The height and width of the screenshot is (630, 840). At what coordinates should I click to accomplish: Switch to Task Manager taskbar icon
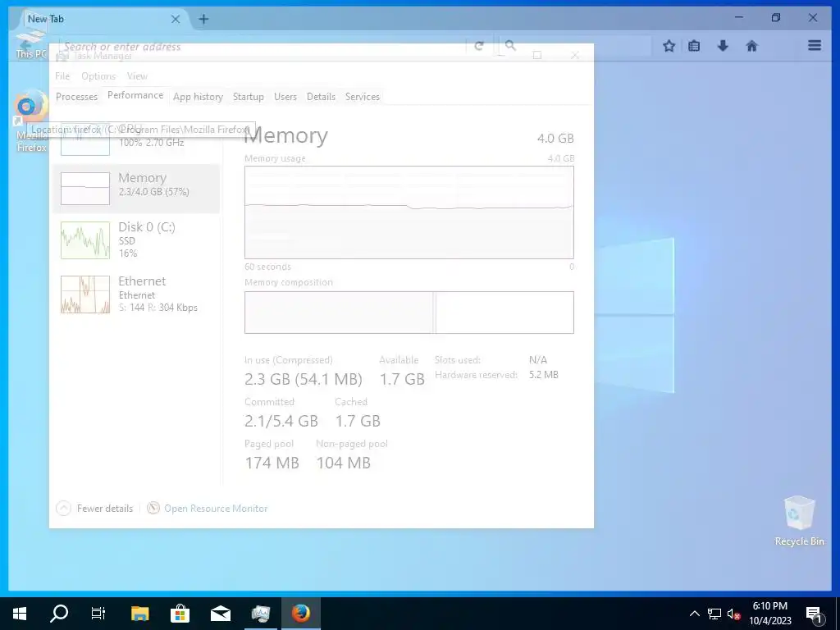[261, 614]
